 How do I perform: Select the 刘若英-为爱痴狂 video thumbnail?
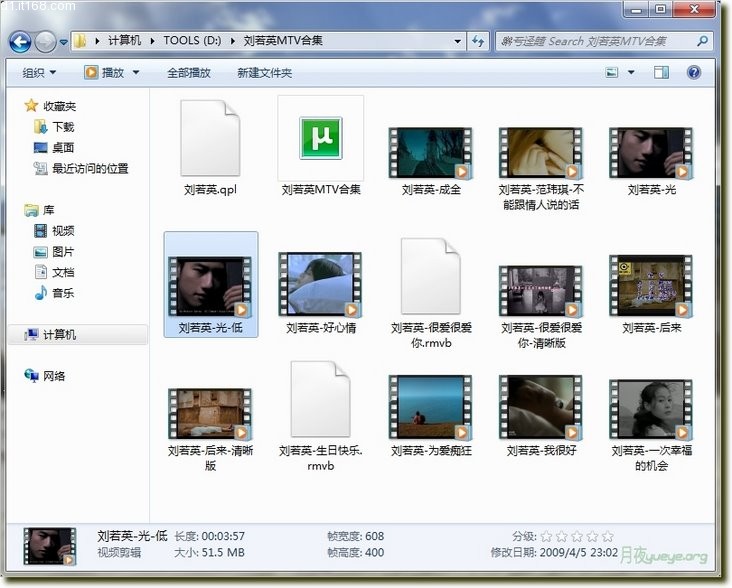tap(431, 407)
